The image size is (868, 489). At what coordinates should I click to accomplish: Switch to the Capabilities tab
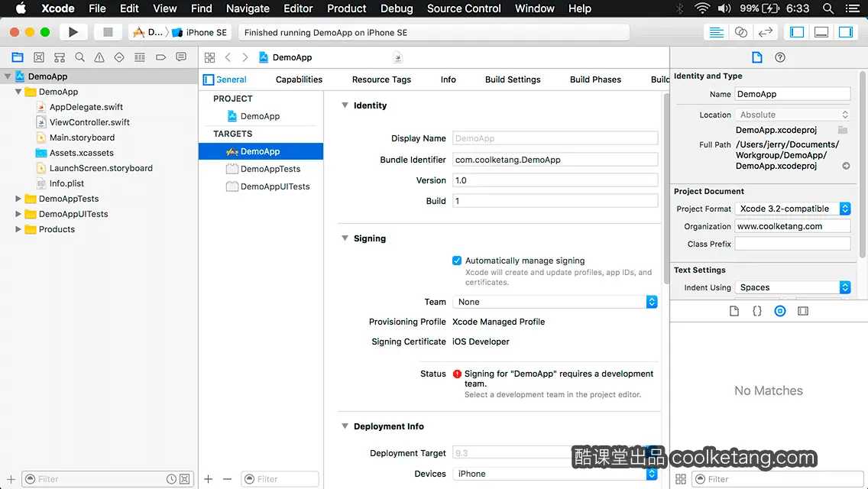click(x=299, y=79)
